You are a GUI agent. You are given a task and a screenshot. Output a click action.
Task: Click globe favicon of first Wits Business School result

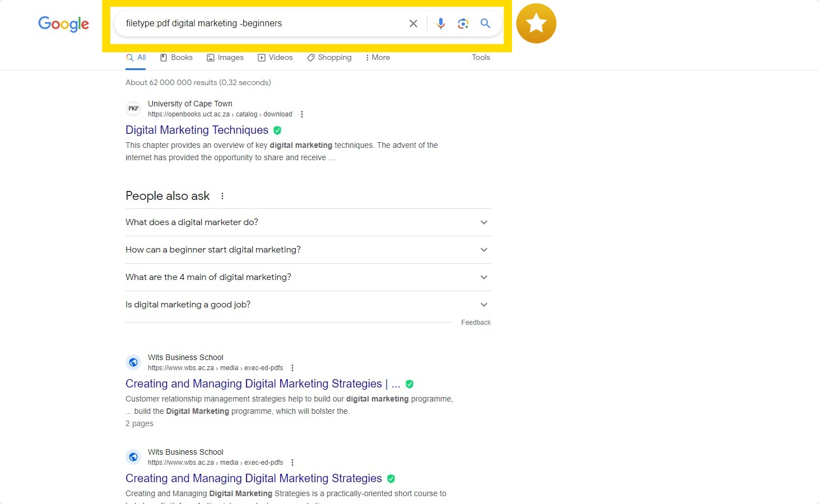133,362
